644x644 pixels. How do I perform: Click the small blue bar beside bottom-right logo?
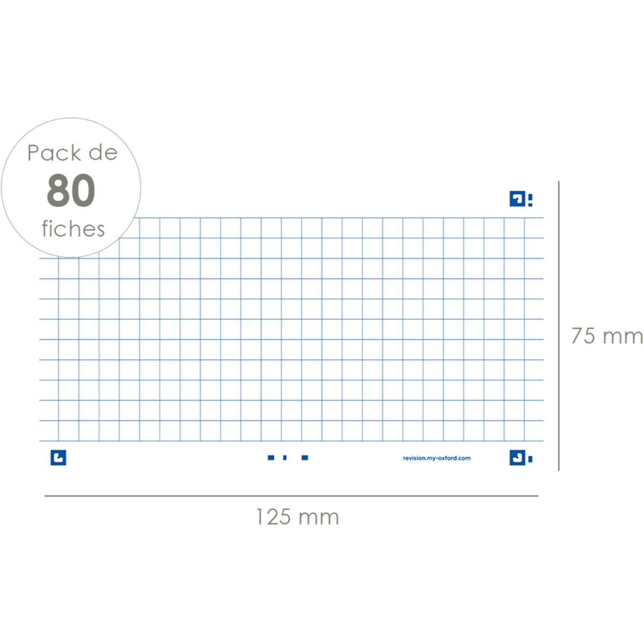point(530,459)
